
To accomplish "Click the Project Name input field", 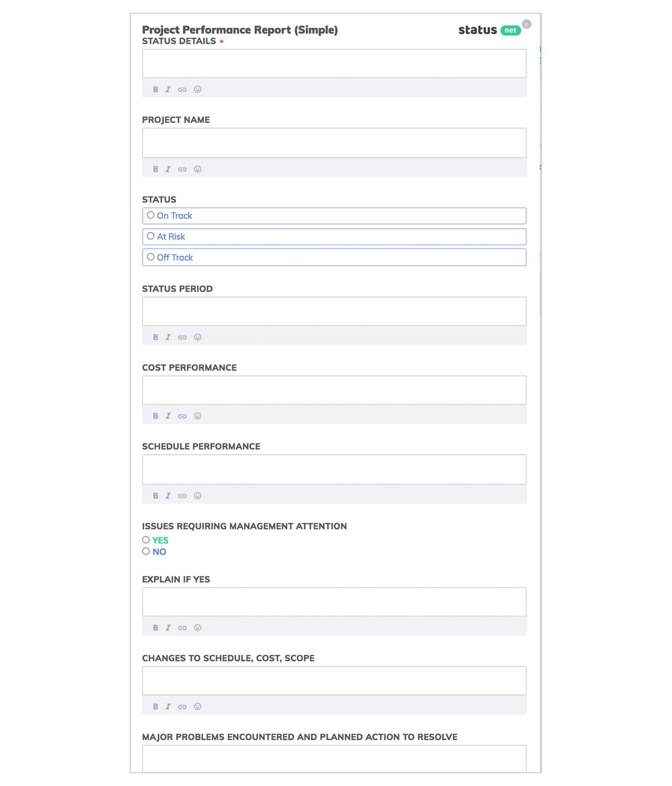I will click(x=334, y=143).
